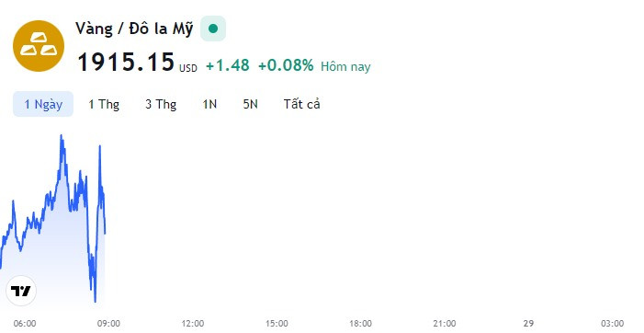Click the chart's lowest dip point
Screen dimensions: 644x333
96,302
